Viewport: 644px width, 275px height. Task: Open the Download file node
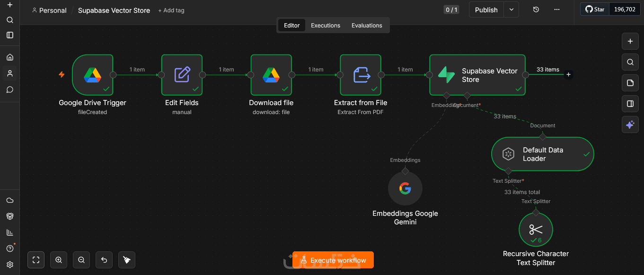point(271,75)
